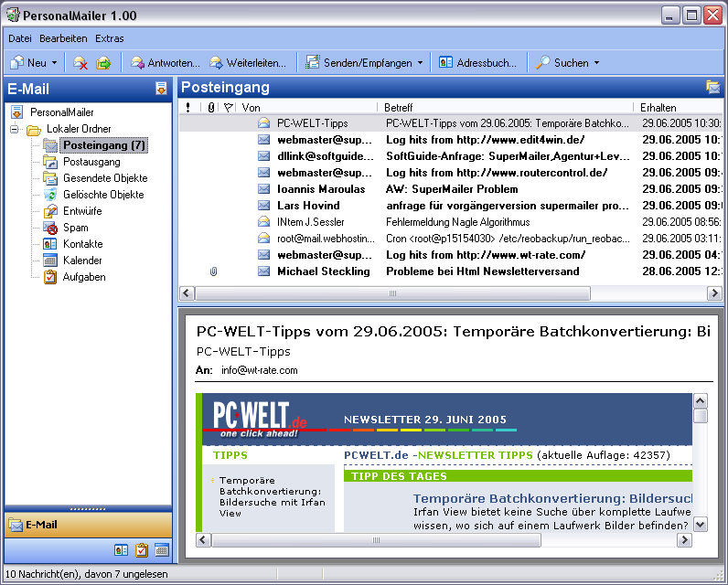Select the dllink@softguide message
728x585 pixels.
(x=451, y=156)
